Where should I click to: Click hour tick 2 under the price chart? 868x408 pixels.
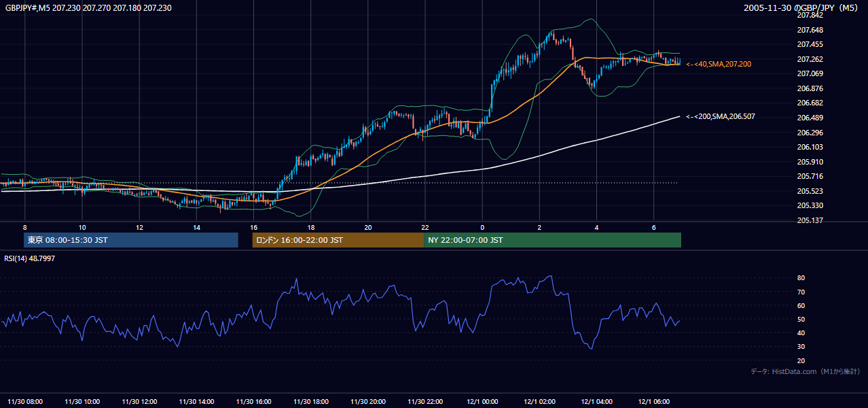pos(539,227)
